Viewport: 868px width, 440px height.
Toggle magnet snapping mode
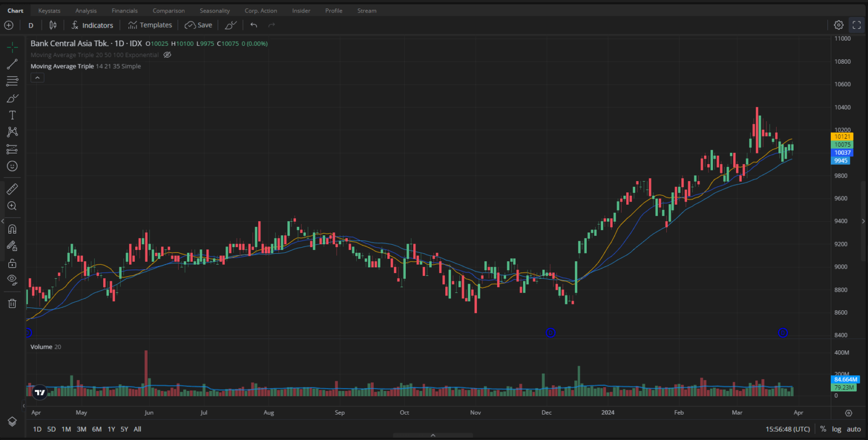12,229
